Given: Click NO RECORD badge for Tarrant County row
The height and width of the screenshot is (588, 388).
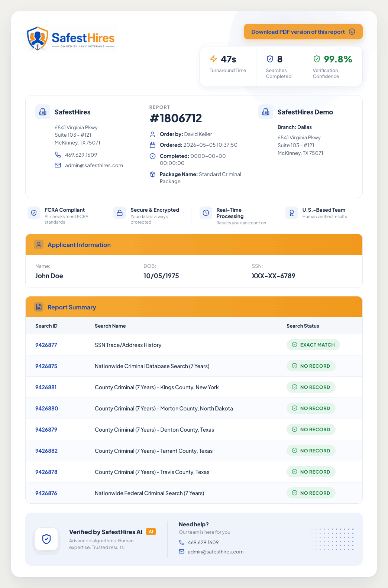Looking at the screenshot, I should (311, 451).
